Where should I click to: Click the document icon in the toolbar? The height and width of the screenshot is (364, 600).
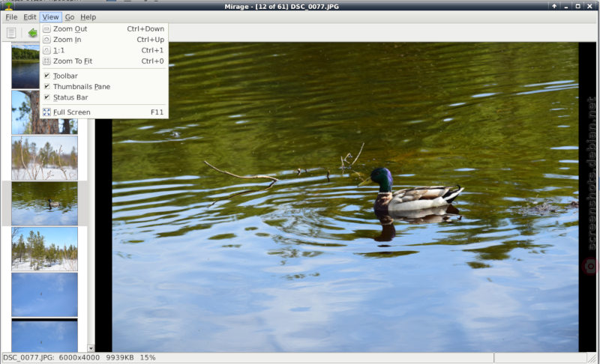[11, 33]
